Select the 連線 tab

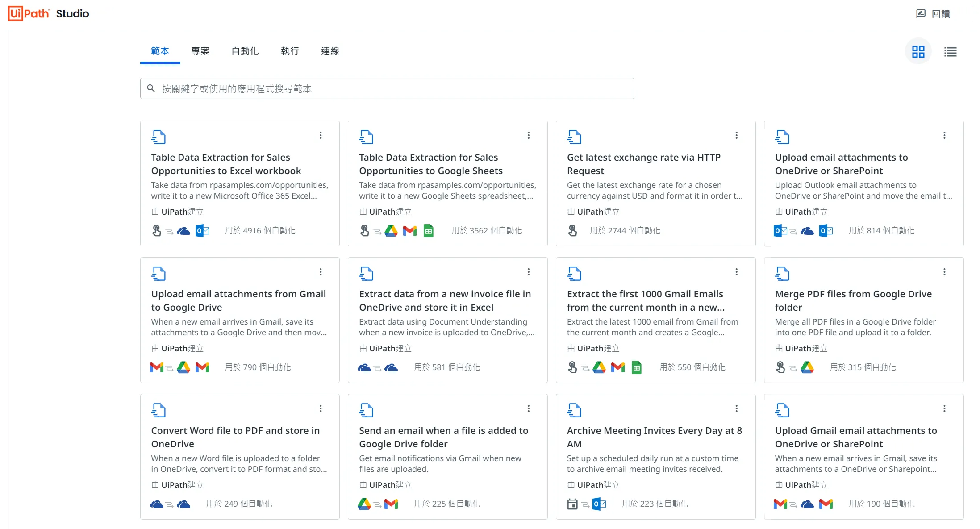pyautogui.click(x=330, y=51)
